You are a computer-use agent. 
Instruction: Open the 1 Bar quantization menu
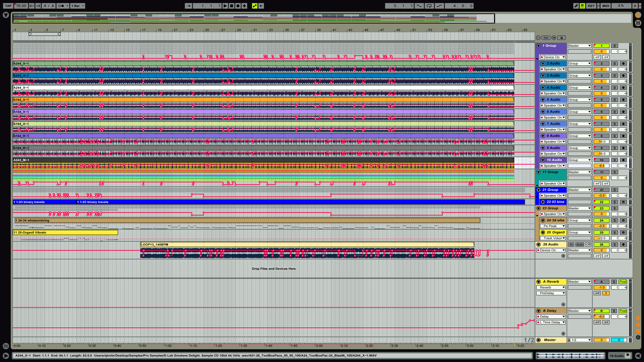[77, 6]
